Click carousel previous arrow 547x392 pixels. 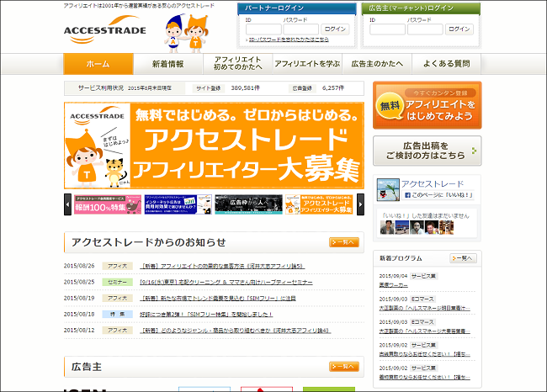pyautogui.click(x=67, y=204)
